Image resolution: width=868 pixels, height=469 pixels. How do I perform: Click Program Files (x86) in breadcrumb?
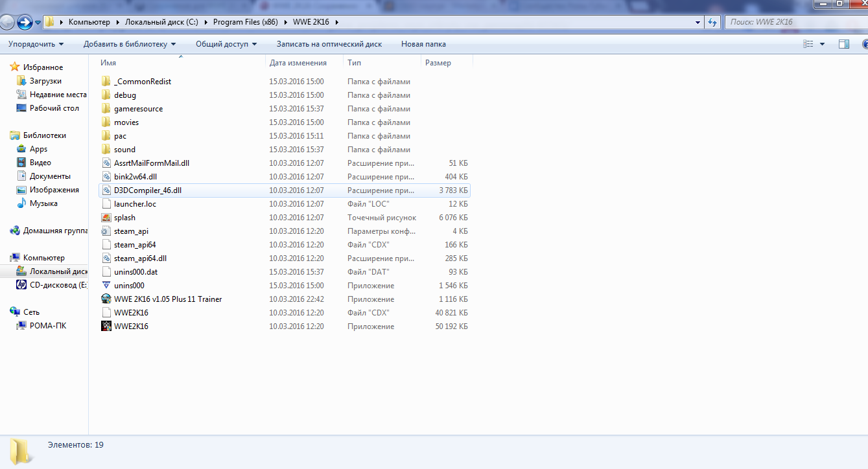point(246,22)
